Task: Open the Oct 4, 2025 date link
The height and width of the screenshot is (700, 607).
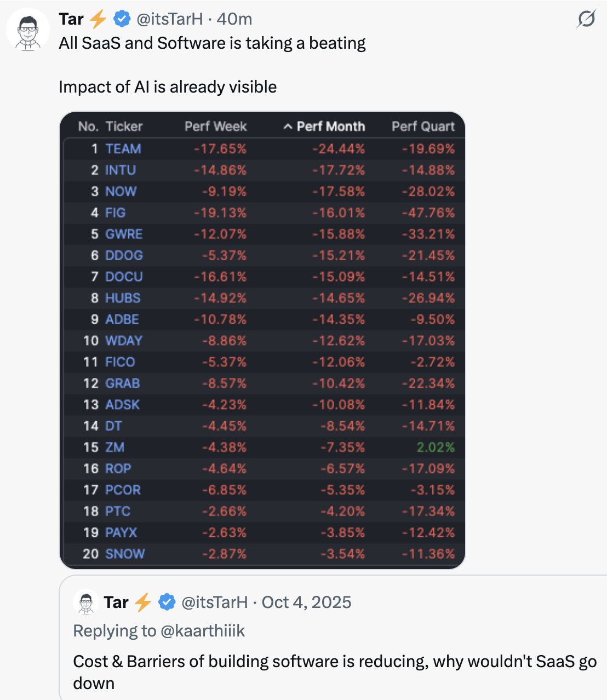Action: click(306, 603)
